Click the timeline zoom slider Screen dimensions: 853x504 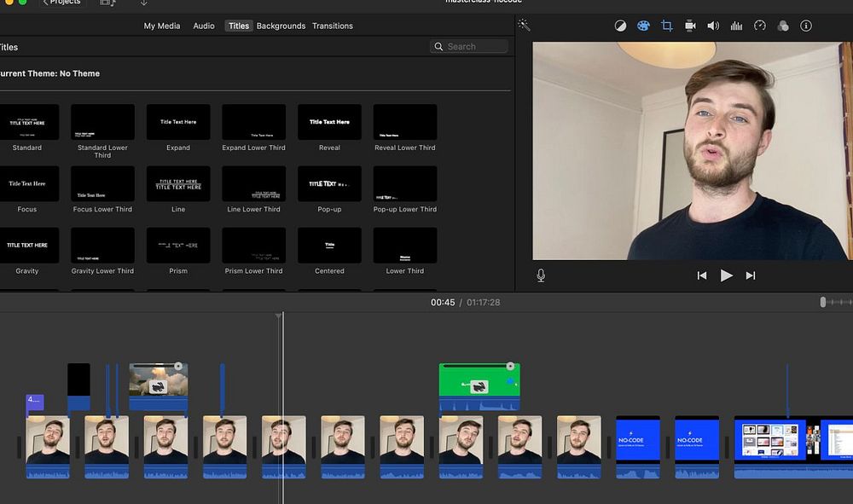(824, 302)
